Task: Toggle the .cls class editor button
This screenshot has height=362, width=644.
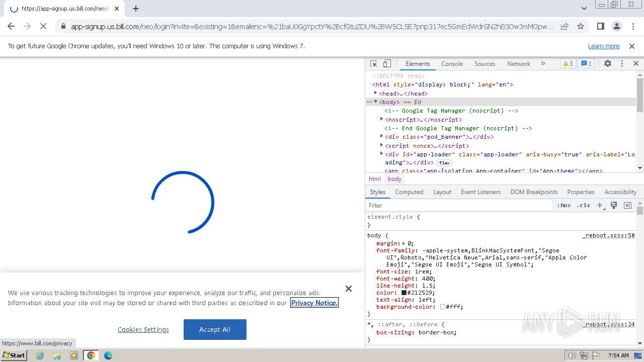Action: (583, 205)
